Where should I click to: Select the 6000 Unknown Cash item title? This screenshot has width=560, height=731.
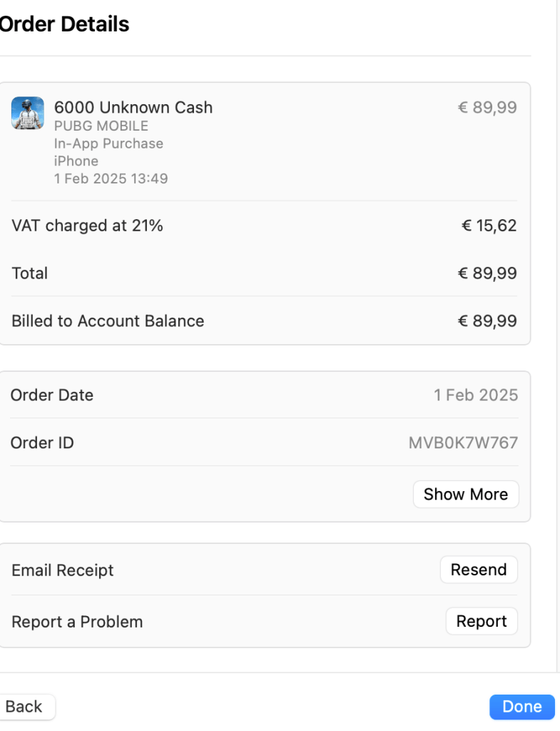[133, 108]
